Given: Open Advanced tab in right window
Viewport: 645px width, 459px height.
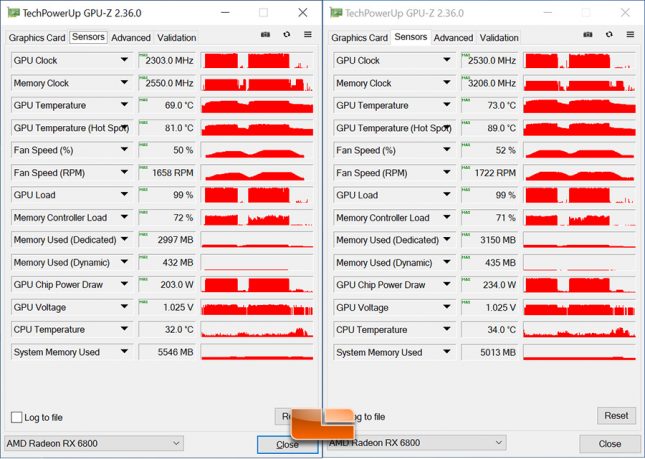Looking at the screenshot, I should click(453, 37).
